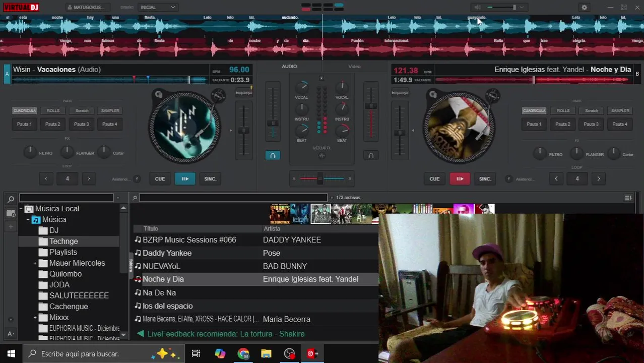This screenshot has width=644, height=363.
Task: Open the settings gear icon
Action: coord(584,8)
